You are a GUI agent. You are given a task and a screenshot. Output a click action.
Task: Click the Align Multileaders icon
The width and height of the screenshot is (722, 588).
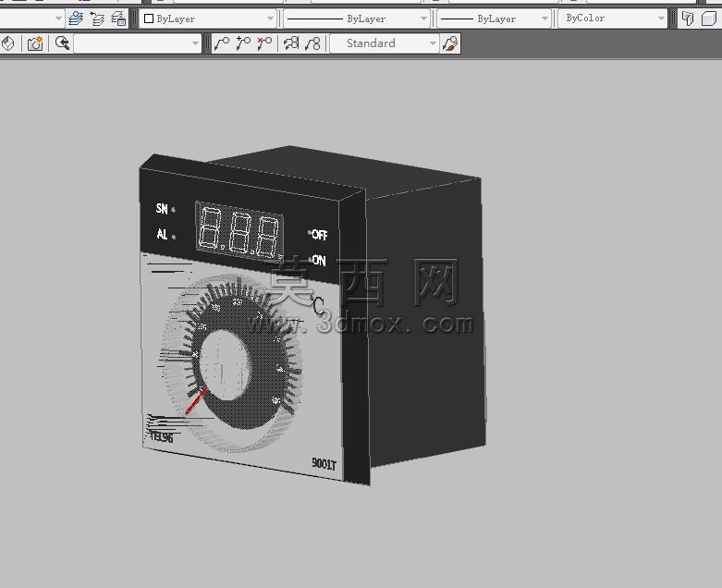(291, 43)
